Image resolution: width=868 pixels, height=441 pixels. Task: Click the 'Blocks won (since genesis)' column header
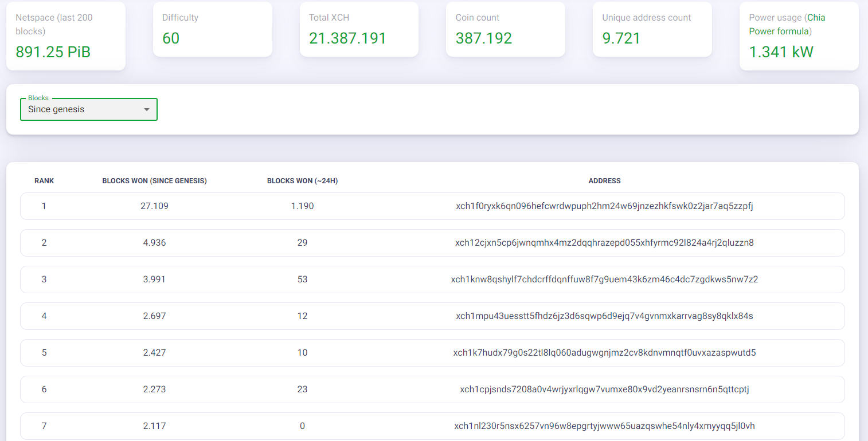pyautogui.click(x=154, y=181)
